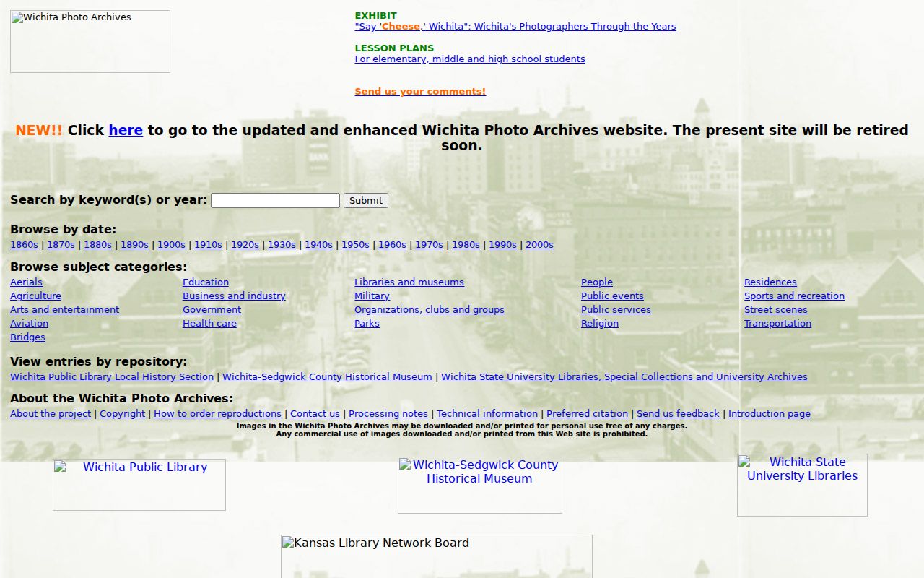
Task: Open How to order reproductions
Action: point(217,414)
